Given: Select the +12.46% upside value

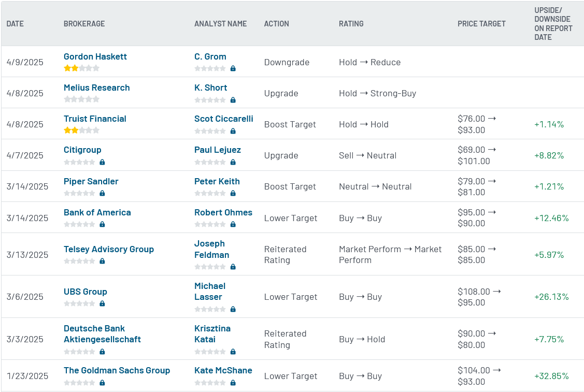Looking at the screenshot, I should pos(551,218).
